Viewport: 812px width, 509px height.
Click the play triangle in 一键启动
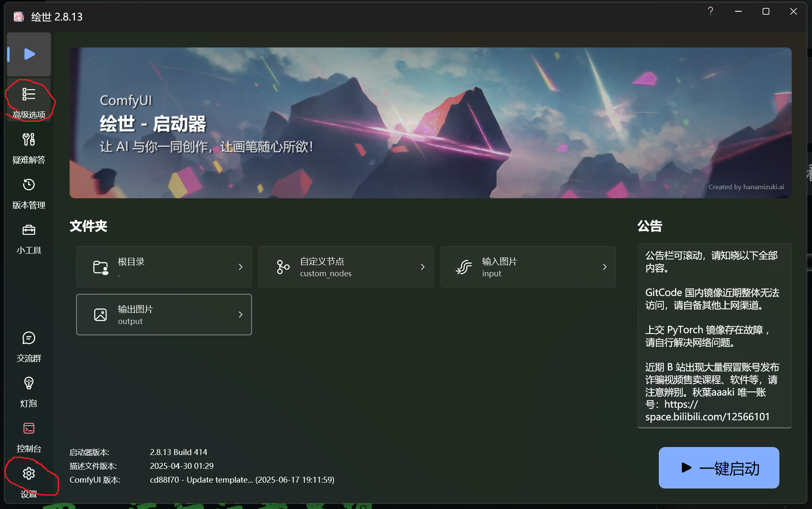pyautogui.click(x=686, y=468)
